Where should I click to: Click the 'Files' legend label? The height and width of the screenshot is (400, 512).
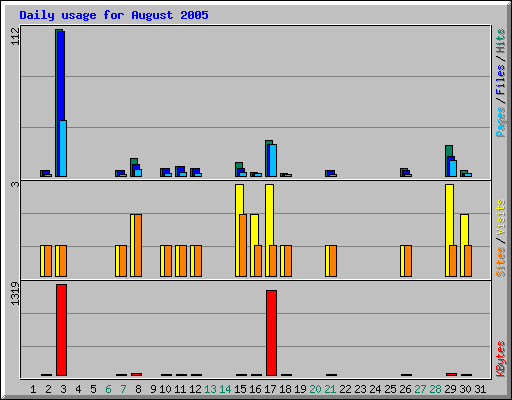pos(500,79)
